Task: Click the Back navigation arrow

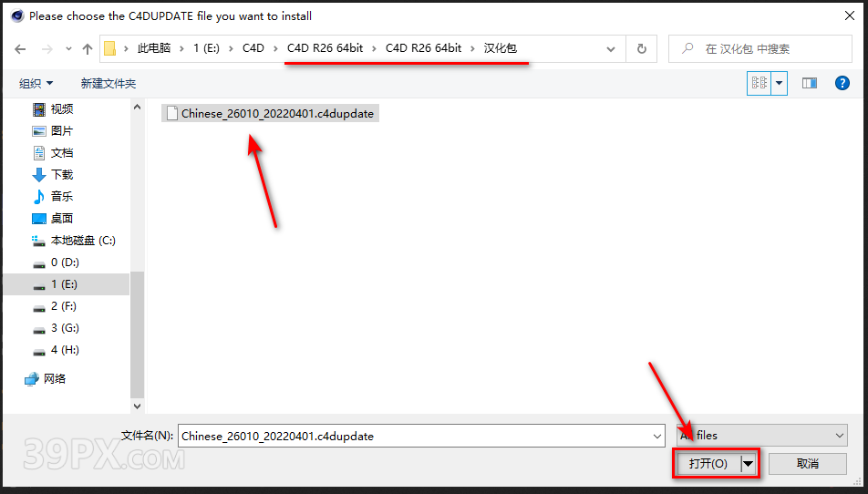Action: (20, 49)
